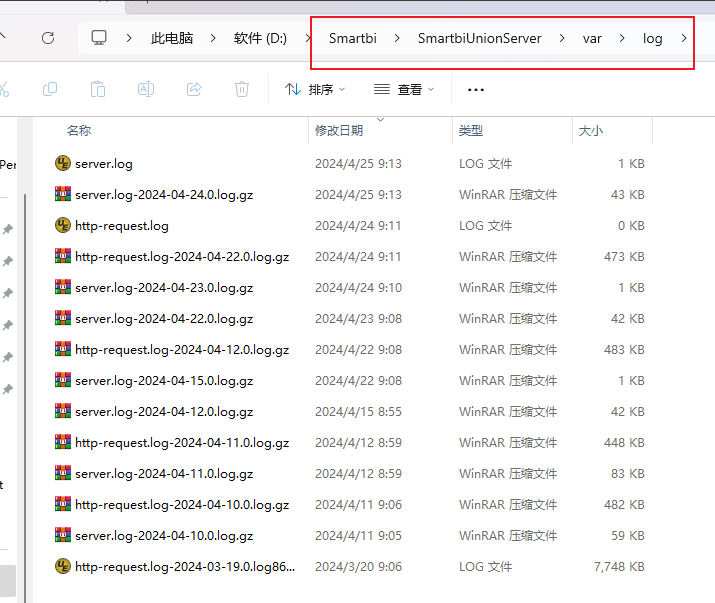Sort by 大小 column header
This screenshot has height=603, width=715.
tap(591, 131)
